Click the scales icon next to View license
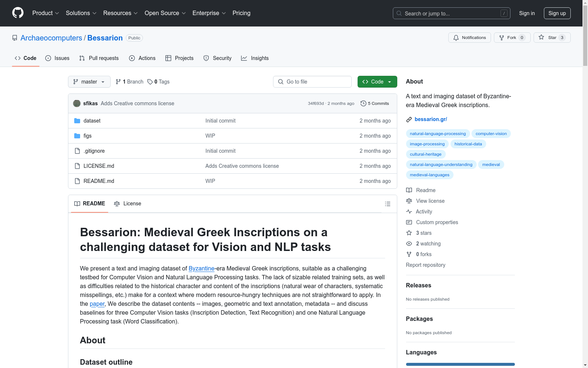This screenshot has height=368, width=588. [x=409, y=201]
